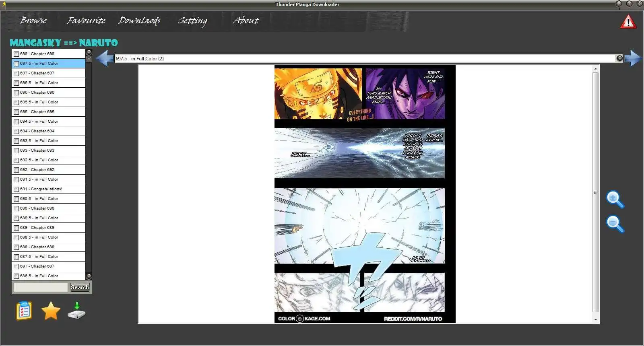Mark the 694 - Chapter 694 checkbox

coord(16,131)
